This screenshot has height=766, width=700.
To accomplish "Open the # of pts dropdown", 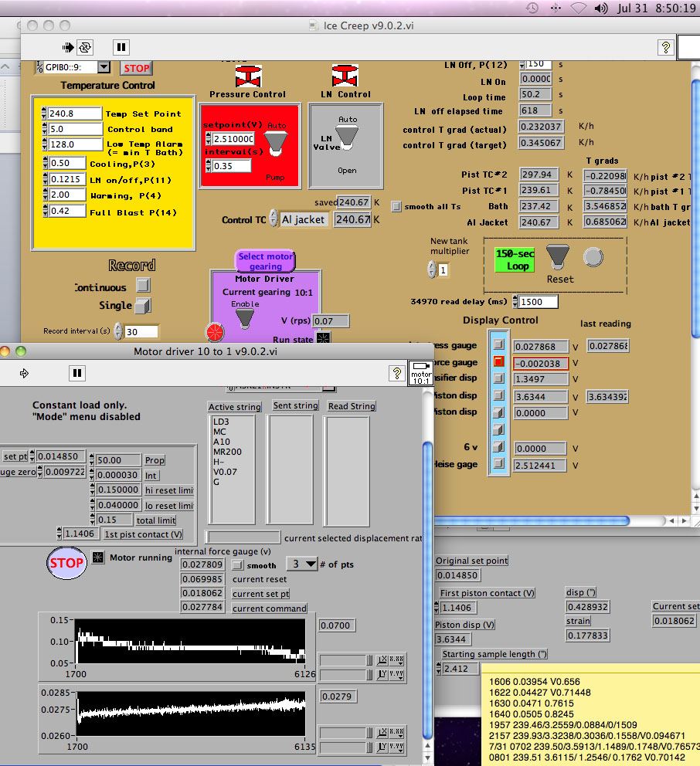I will tap(302, 564).
